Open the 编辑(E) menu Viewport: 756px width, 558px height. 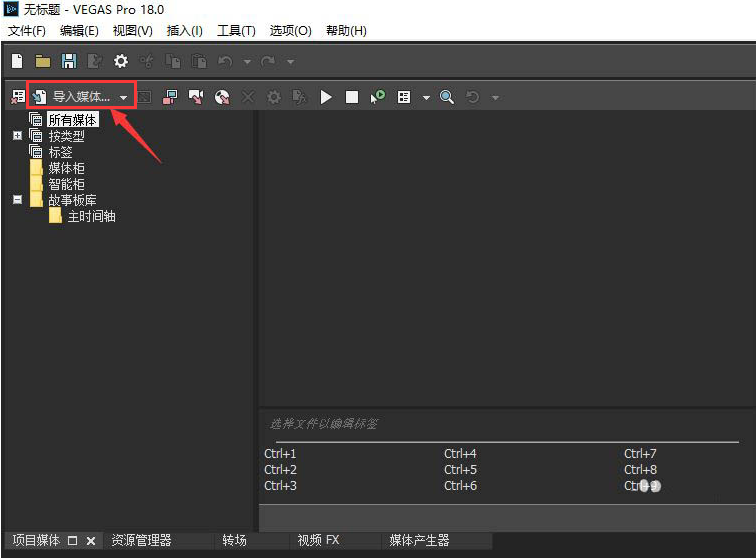79,31
